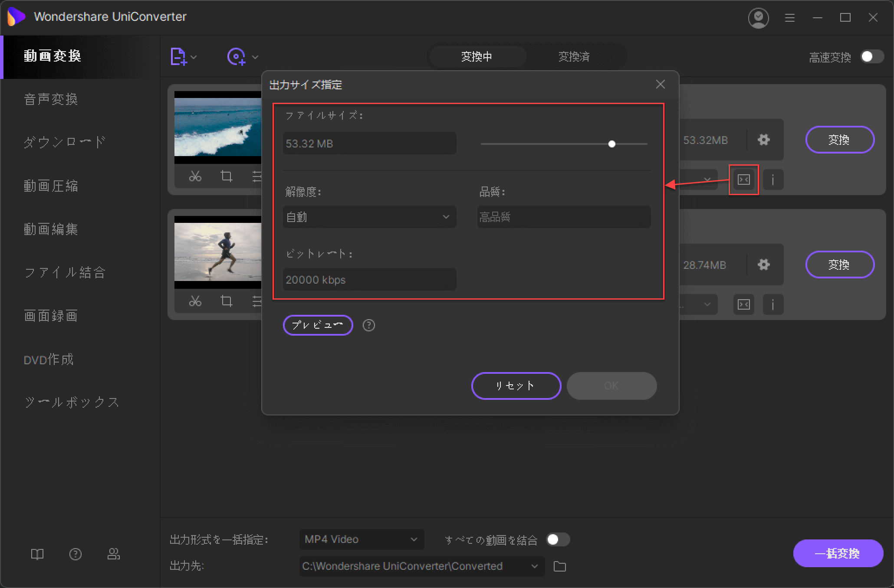Image resolution: width=894 pixels, height=588 pixels.
Task: Click the 20000 kbps bitrate field
Action: click(x=369, y=279)
